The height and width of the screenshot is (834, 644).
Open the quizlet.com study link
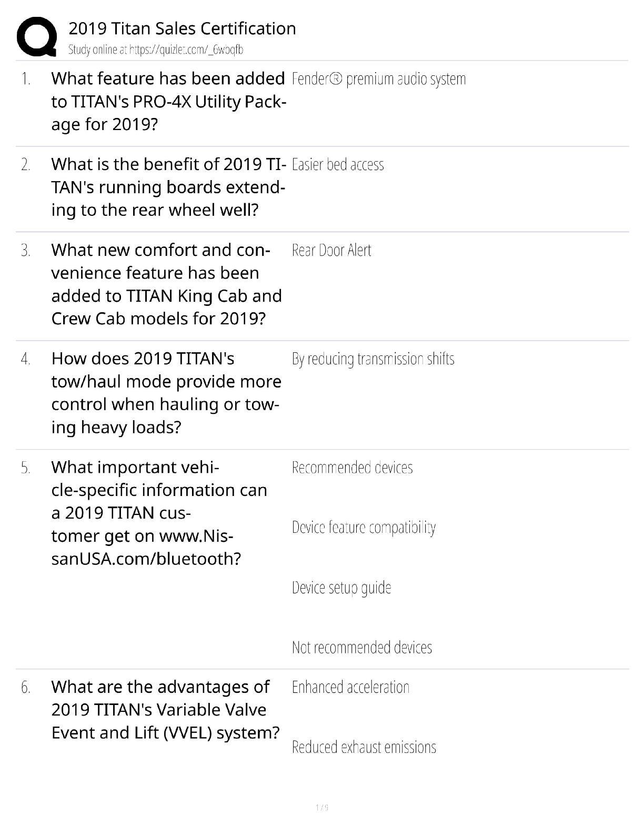(156, 49)
